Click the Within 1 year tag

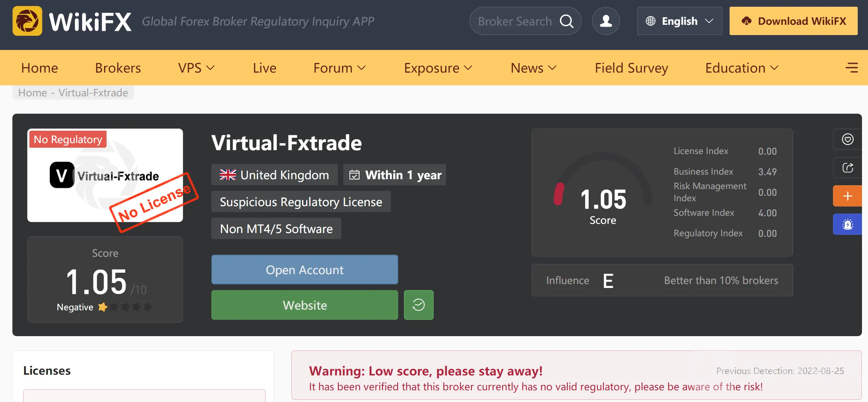pos(394,175)
